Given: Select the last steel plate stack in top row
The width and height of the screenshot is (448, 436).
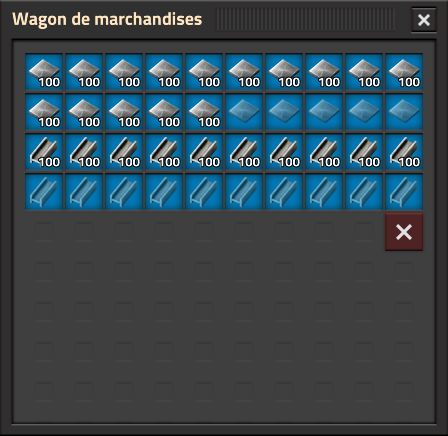Looking at the screenshot, I should point(404,72).
